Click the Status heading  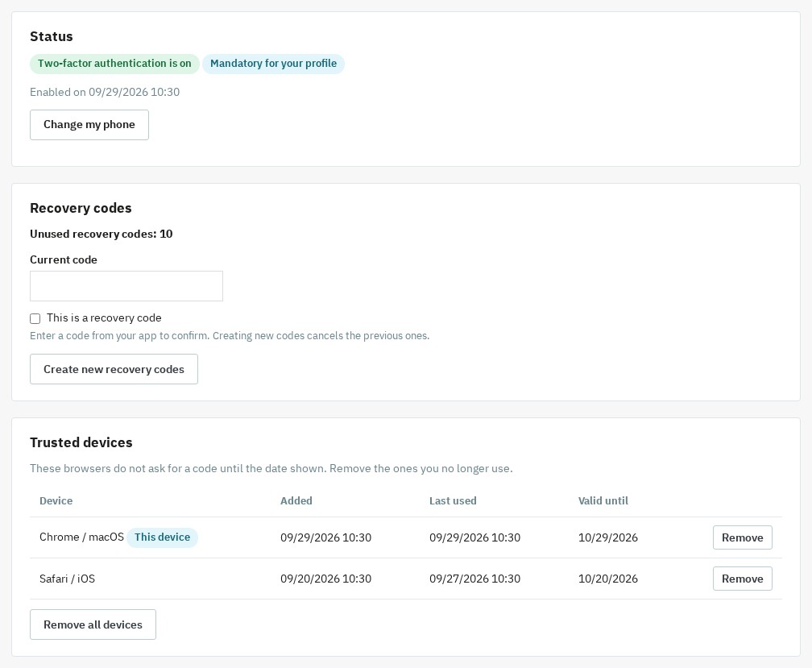pos(52,37)
